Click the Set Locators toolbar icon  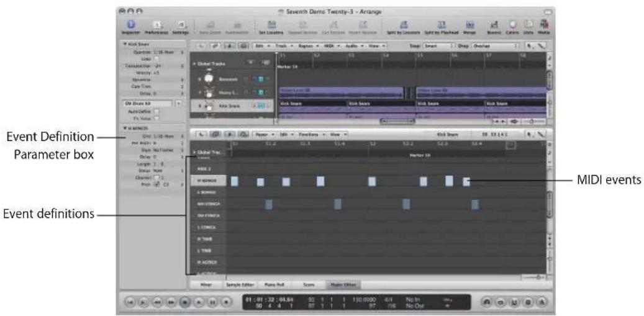[271, 25]
